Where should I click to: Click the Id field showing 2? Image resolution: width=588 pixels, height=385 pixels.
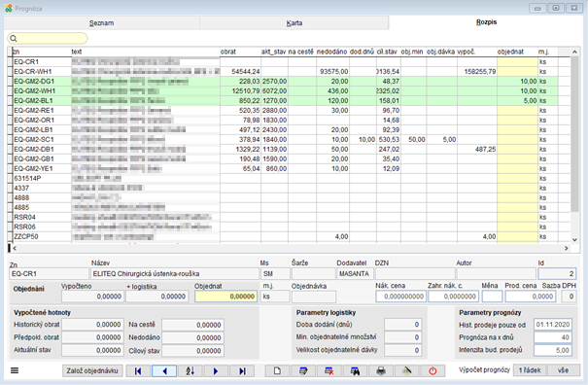pyautogui.click(x=557, y=273)
